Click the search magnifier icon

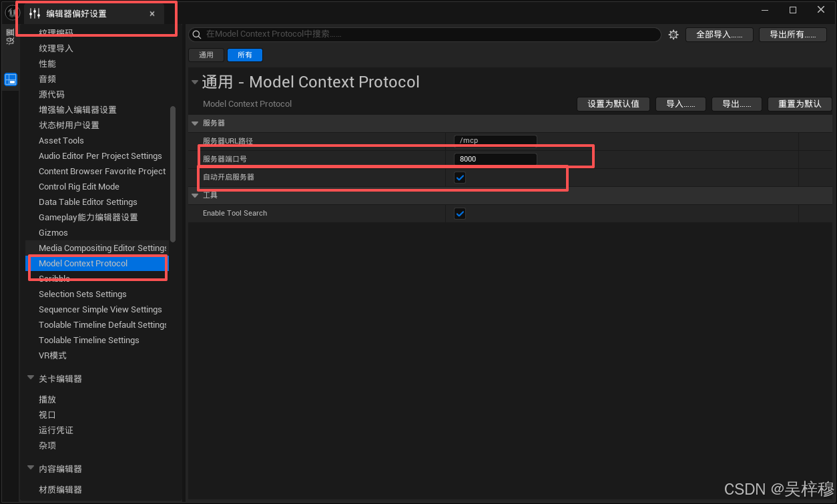click(x=197, y=35)
